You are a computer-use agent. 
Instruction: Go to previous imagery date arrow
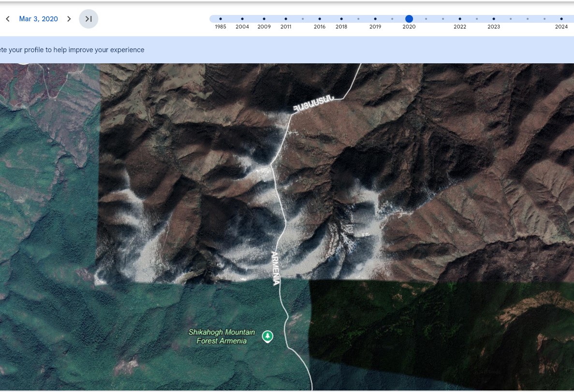[x=8, y=19]
